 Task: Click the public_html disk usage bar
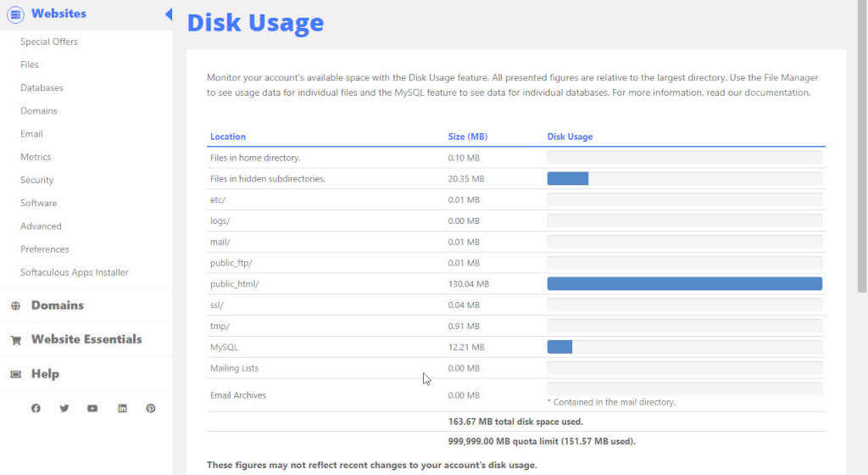685,283
